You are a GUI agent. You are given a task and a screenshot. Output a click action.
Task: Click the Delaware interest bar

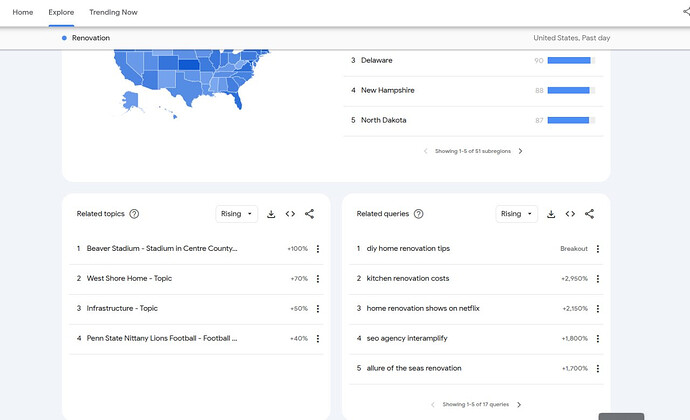[571, 60]
